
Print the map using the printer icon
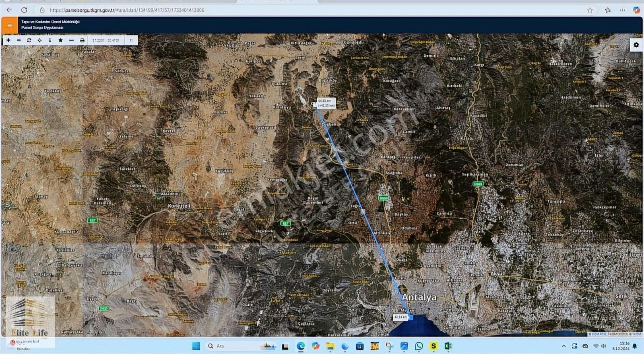pos(82,40)
